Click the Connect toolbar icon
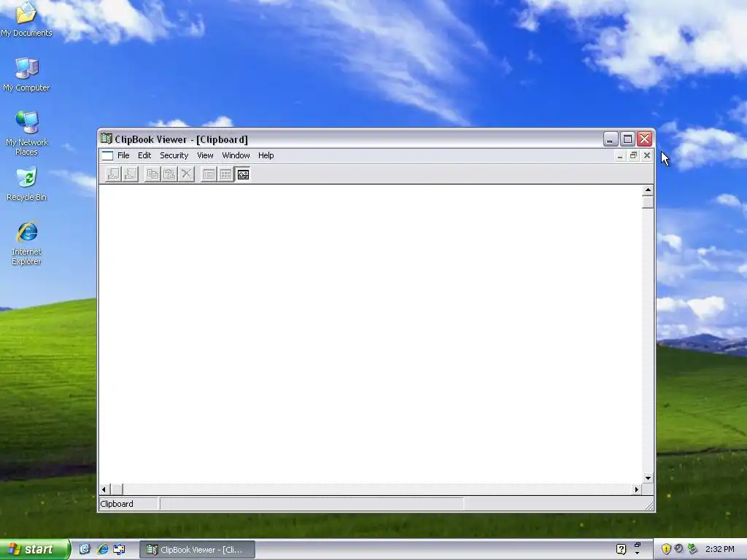Screen dimensions: 747x560 pos(113,174)
